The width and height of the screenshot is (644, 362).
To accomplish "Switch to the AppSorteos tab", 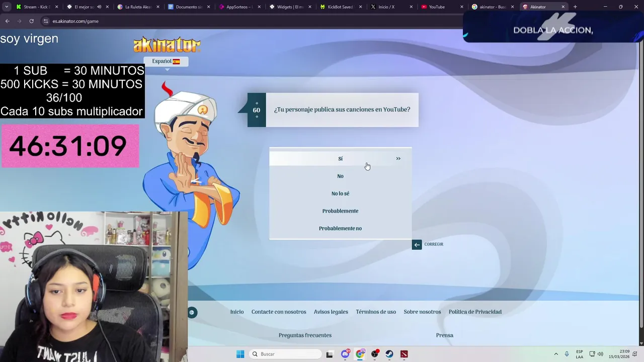I will click(x=239, y=7).
